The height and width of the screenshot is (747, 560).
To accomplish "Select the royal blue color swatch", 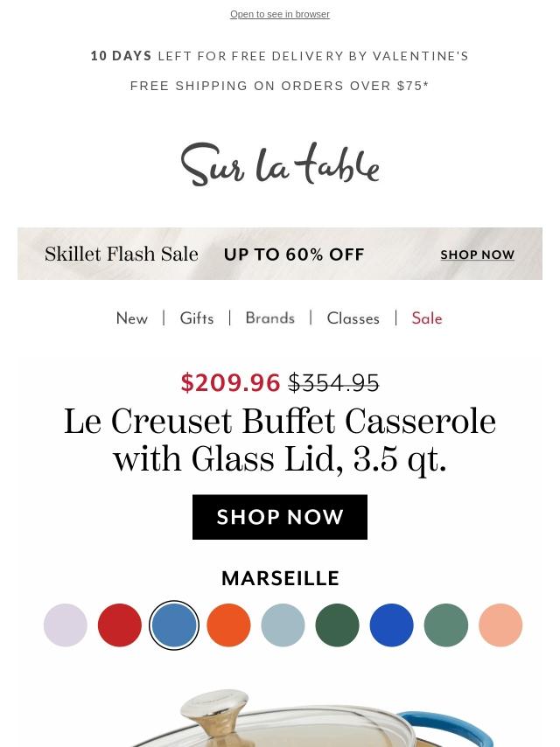I will click(391, 625).
